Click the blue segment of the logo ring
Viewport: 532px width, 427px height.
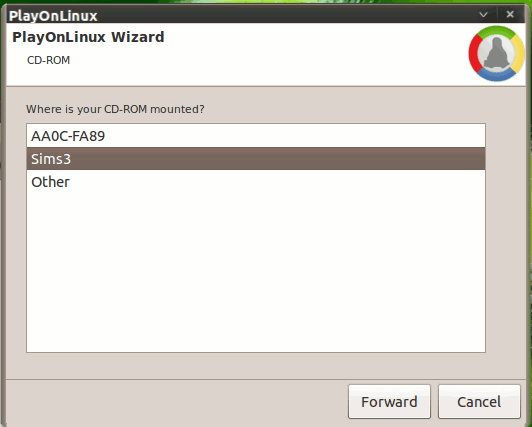[x=496, y=75]
